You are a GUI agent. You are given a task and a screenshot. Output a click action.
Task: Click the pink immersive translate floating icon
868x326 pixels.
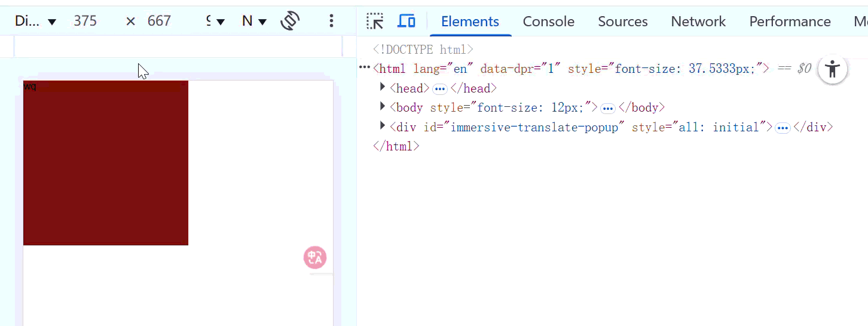tap(315, 257)
